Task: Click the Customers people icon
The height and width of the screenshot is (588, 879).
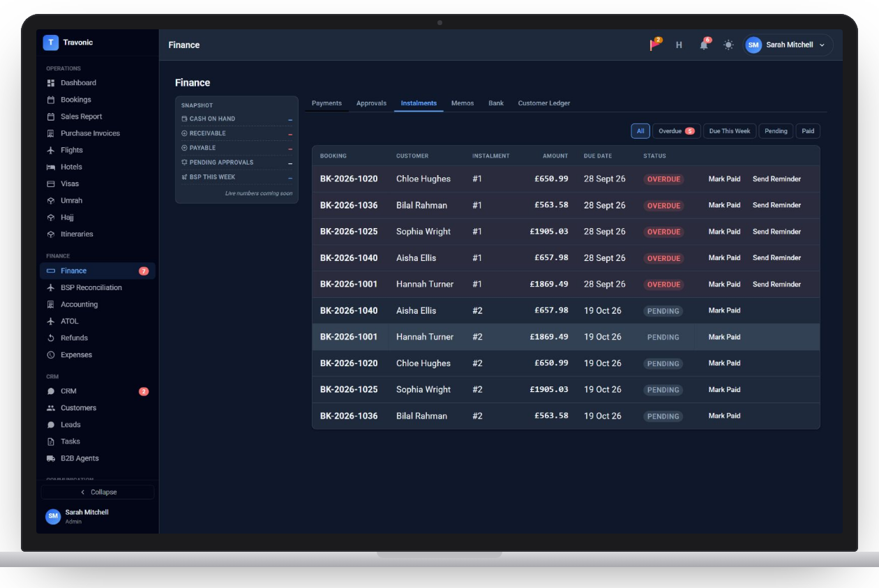Action: (51, 407)
